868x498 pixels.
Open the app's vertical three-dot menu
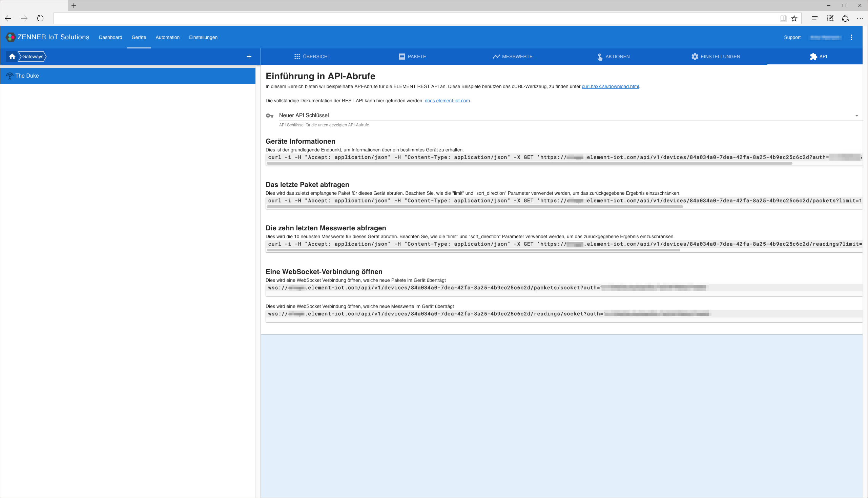point(851,37)
